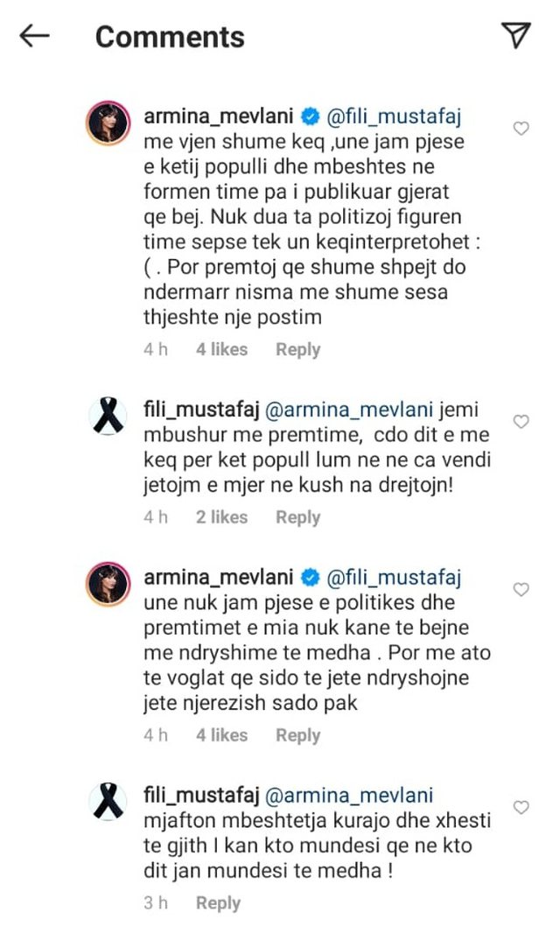The image size is (560, 947).
Task: Open armina_mevlani username on third comment
Action: point(218,577)
